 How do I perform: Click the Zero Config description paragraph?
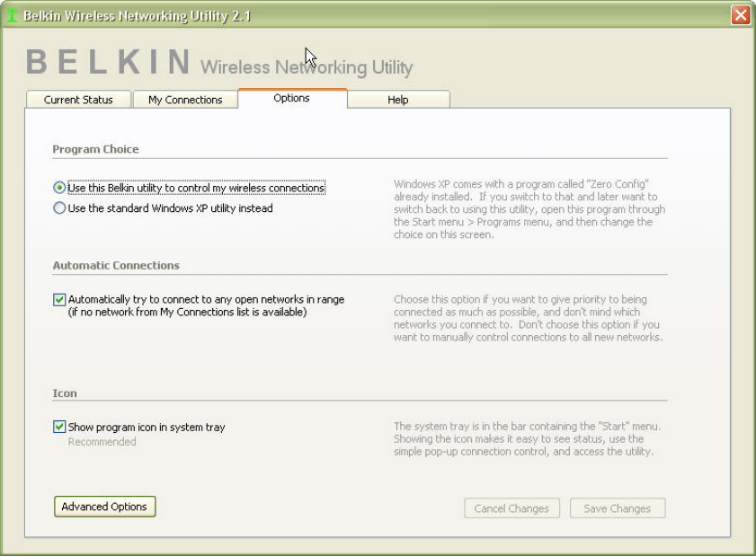coord(529,209)
